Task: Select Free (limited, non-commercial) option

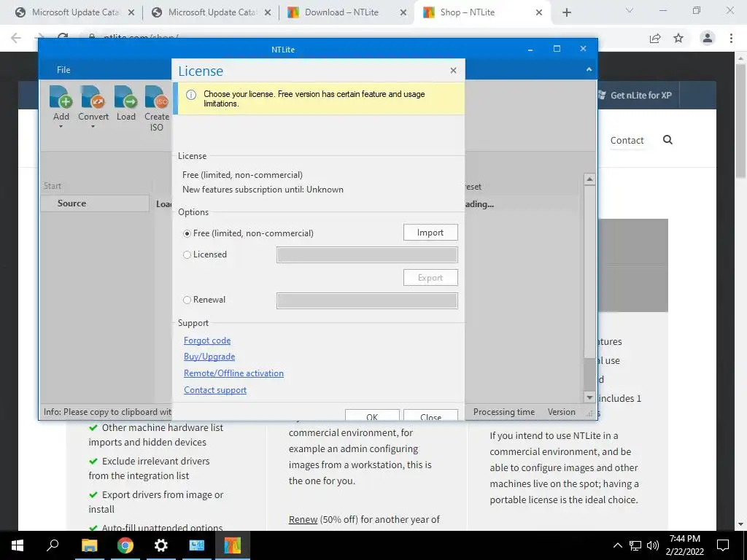Action: pos(187,233)
